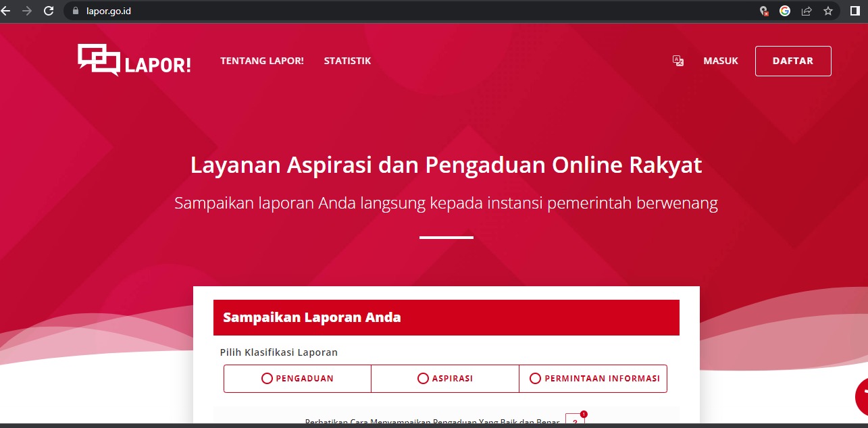Bookmark this page with the star icon
The height and width of the screenshot is (428, 868).
(x=827, y=11)
